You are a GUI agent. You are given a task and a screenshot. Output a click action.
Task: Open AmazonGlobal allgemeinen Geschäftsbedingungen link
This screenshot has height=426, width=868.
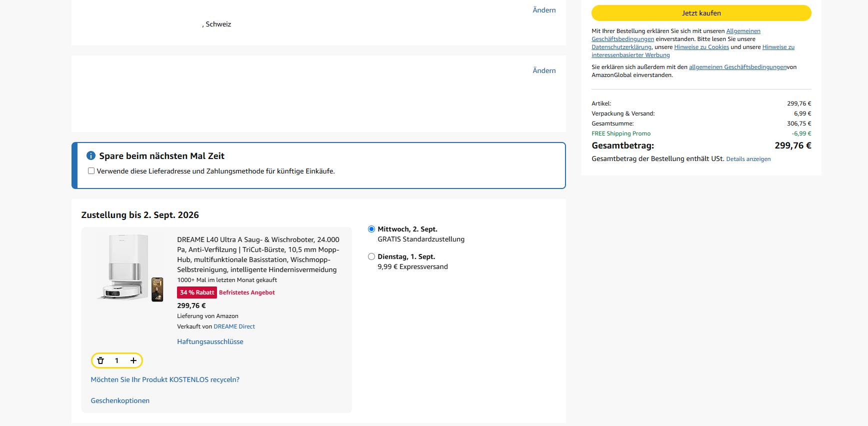tap(738, 67)
